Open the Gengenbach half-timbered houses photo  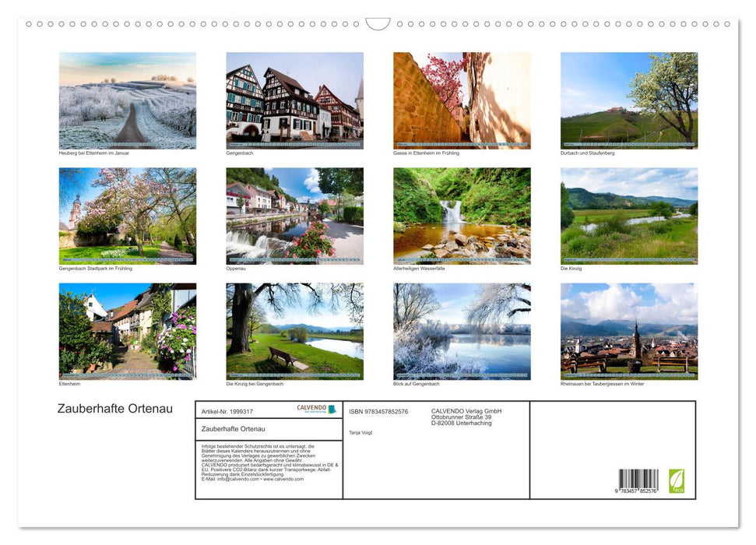click(294, 100)
